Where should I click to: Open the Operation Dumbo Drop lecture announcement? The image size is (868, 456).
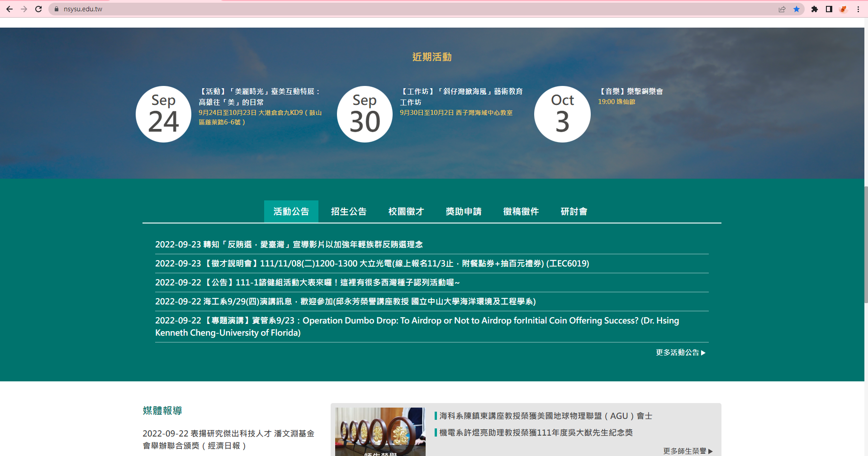click(x=417, y=326)
